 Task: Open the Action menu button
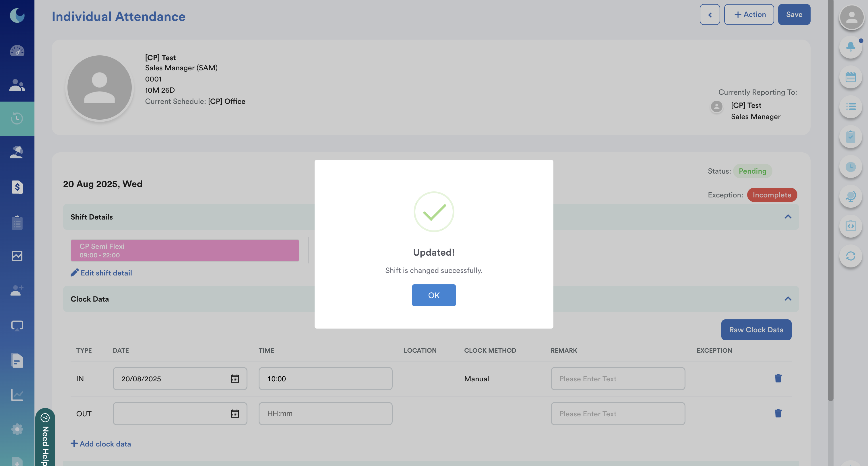749,14
